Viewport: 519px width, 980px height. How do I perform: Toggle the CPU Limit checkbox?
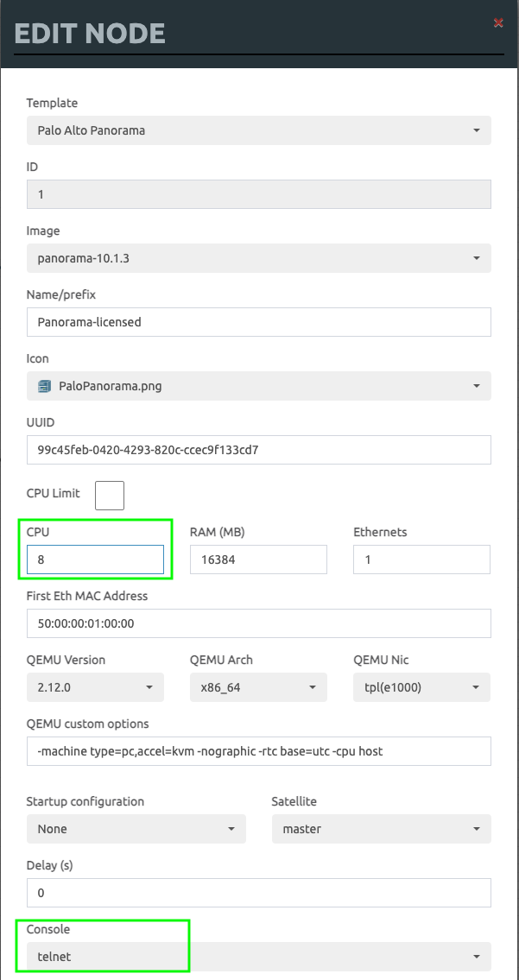click(x=110, y=495)
